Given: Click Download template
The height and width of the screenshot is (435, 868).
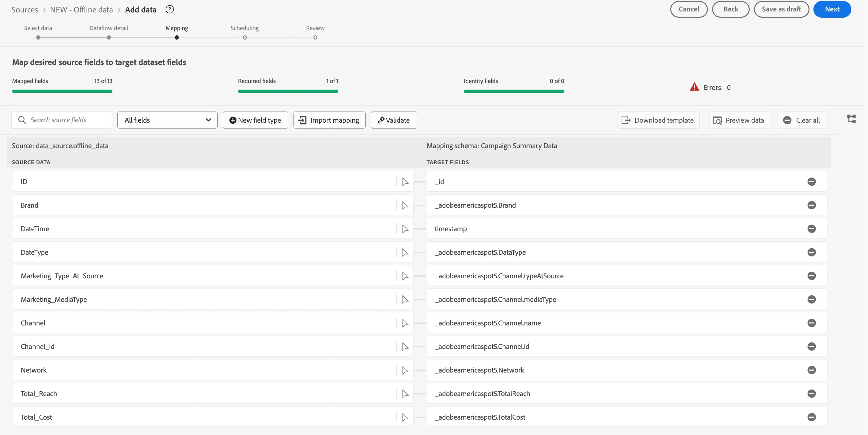Looking at the screenshot, I should (x=659, y=120).
